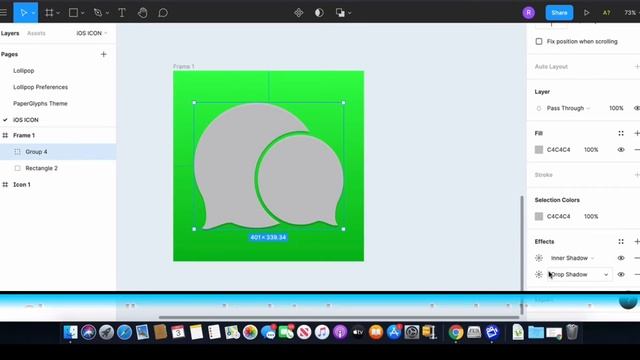
Task: Open the Figma main hamburger menu
Action: (x=3, y=13)
